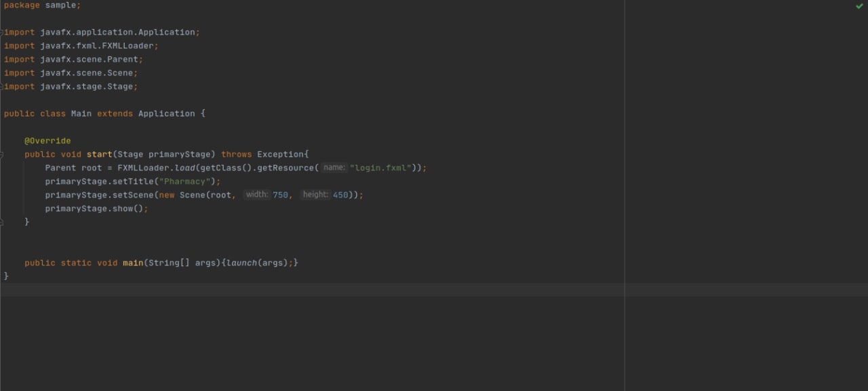Click the setScene method call
Viewport: 868px width, 391px height.
[133, 195]
